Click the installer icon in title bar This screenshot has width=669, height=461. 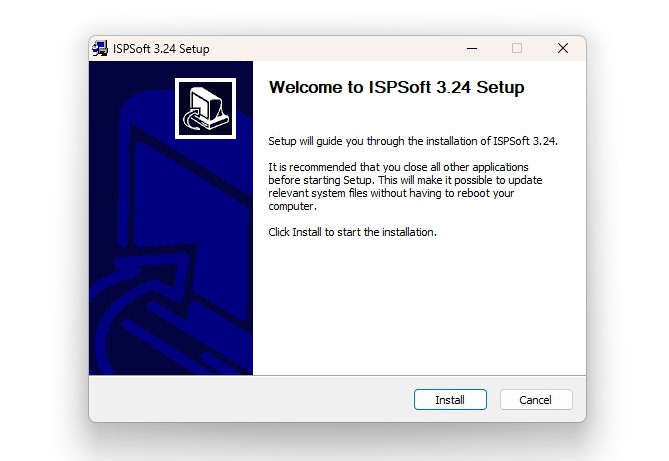pyautogui.click(x=100, y=49)
